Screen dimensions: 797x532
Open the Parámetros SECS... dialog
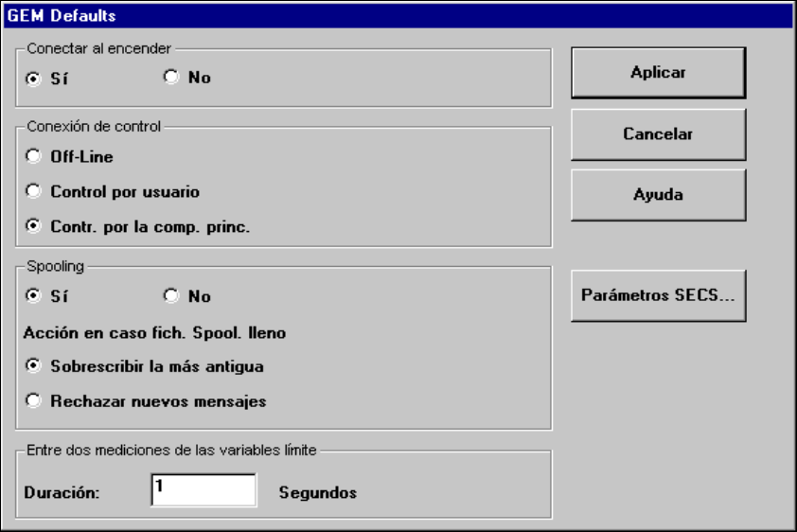(658, 295)
